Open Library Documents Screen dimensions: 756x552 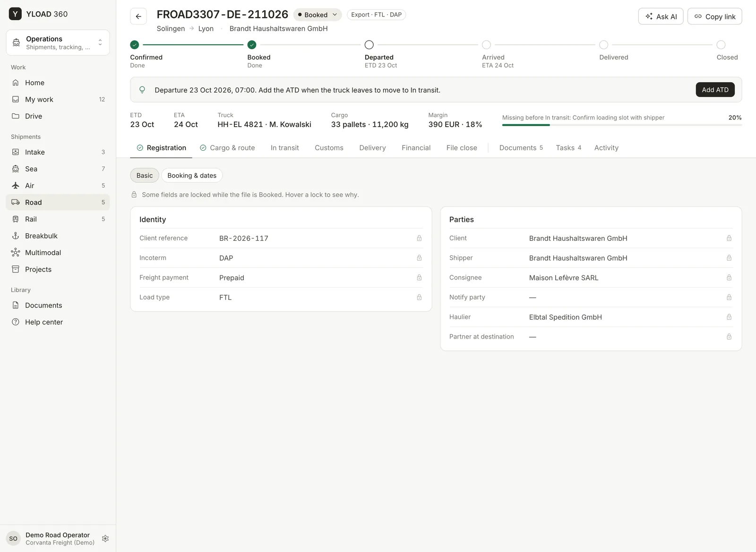click(x=58, y=305)
